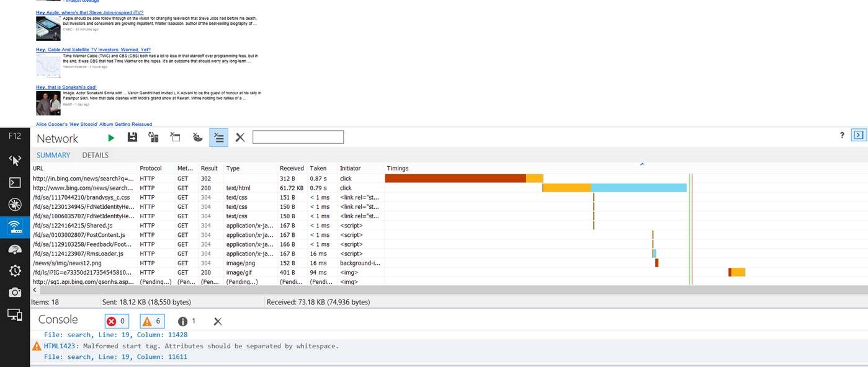868x367 pixels.
Task: Sort by the Timings column header
Action: [626, 168]
